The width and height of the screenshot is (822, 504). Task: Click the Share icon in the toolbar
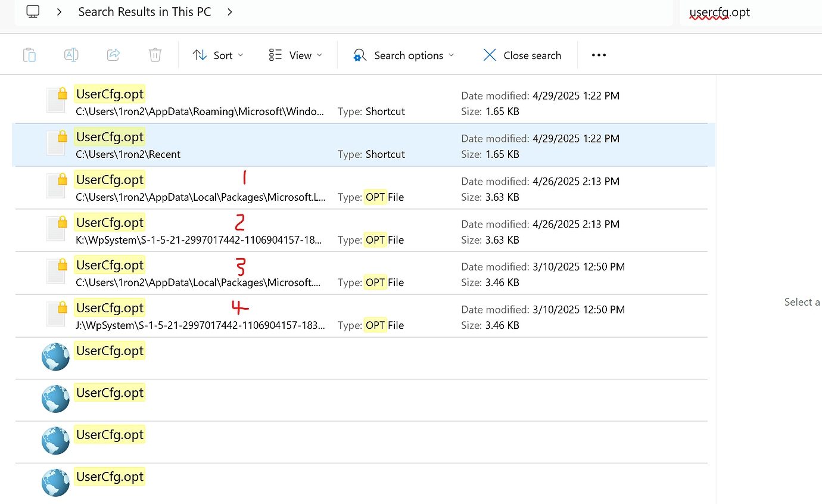[113, 54]
